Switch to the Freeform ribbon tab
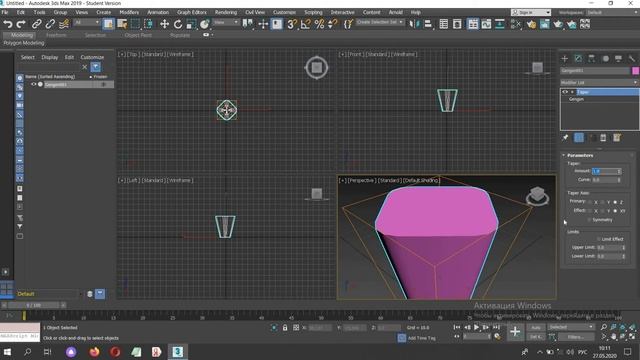640x360 pixels. [56, 35]
